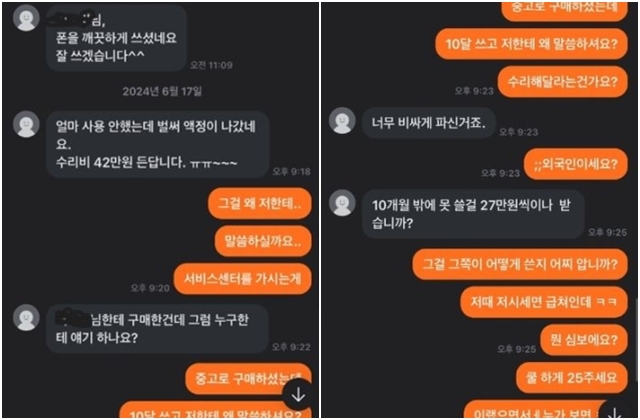Image resolution: width=640 pixels, height=420 pixels.
Task: Select the '뭔 심보에요?' orange bubble
Action: pos(584,340)
